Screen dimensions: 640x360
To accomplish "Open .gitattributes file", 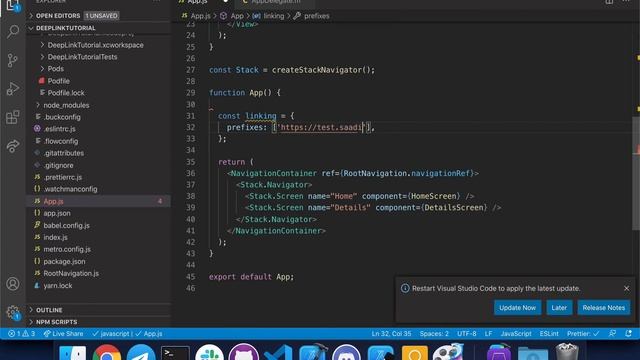I will [x=63, y=153].
